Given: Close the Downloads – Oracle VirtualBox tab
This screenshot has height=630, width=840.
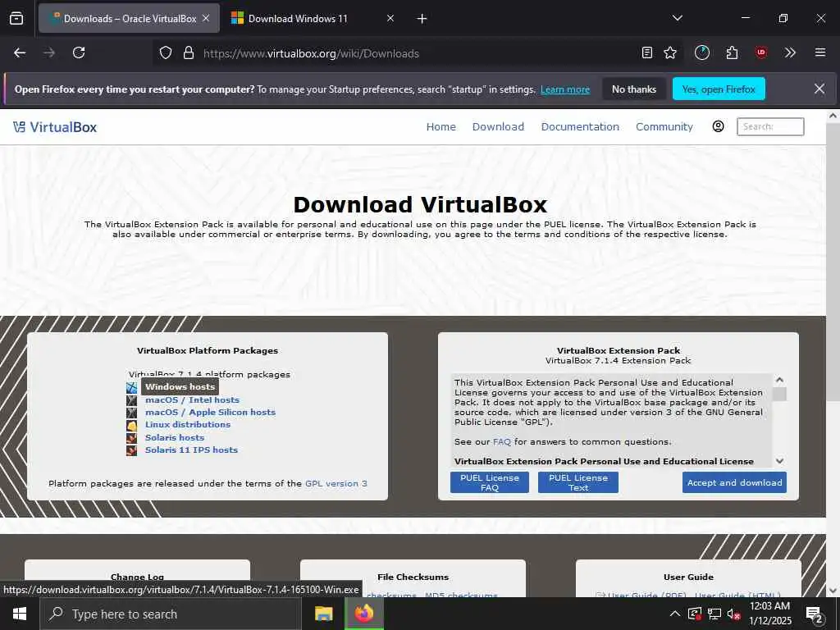Looking at the screenshot, I should [x=206, y=18].
